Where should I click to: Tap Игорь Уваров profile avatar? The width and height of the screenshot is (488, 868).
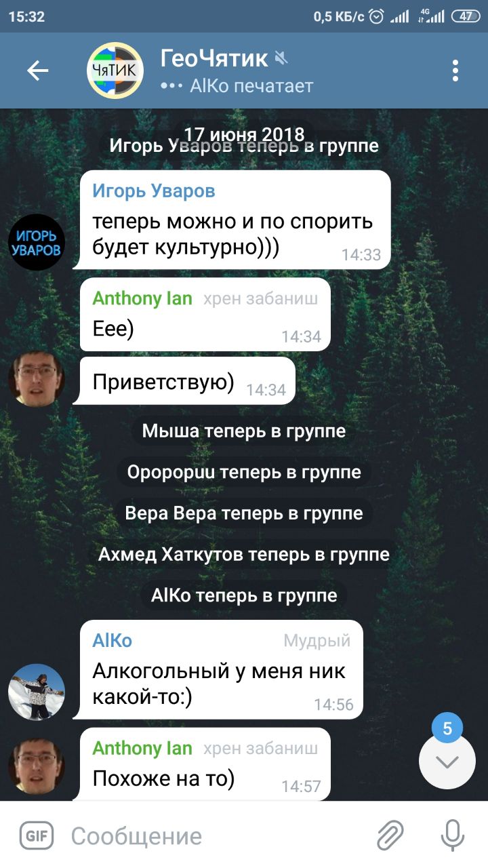pos(37,242)
